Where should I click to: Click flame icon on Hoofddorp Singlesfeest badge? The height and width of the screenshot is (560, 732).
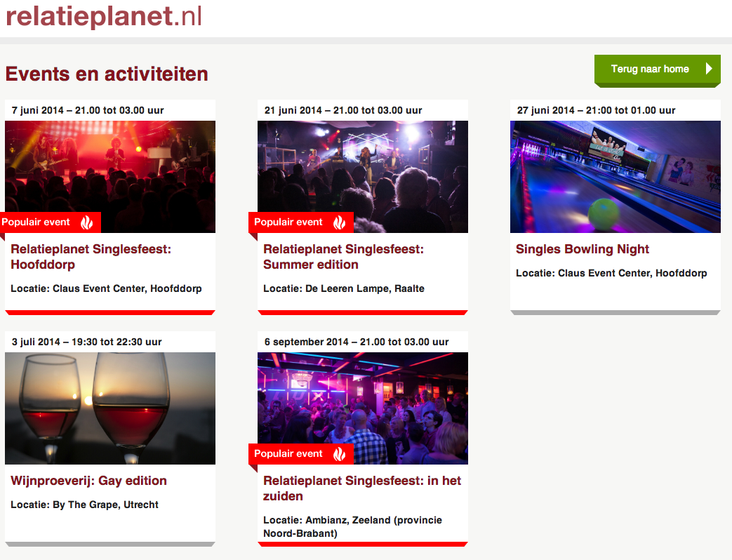(x=87, y=222)
